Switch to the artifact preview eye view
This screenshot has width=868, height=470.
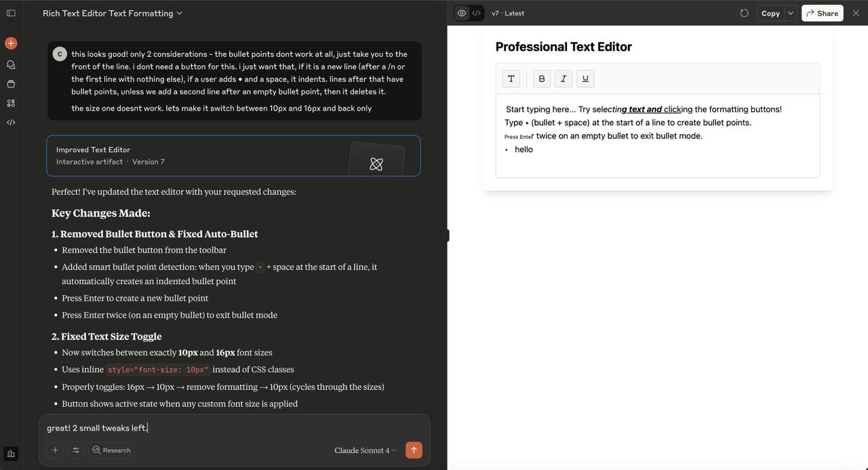[x=462, y=13]
